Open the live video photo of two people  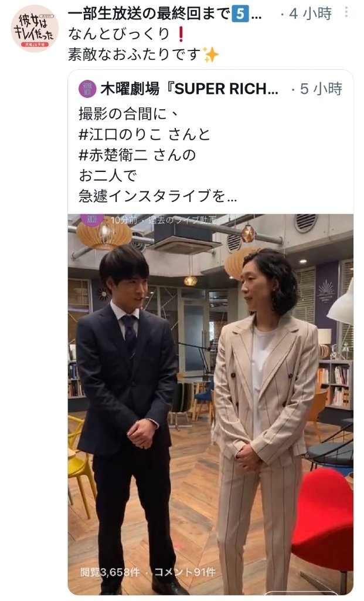tap(210, 404)
